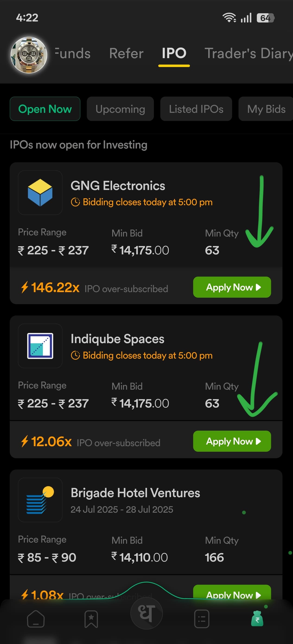Open the watchlist bookmark star icon
The image size is (293, 644).
[91, 619]
